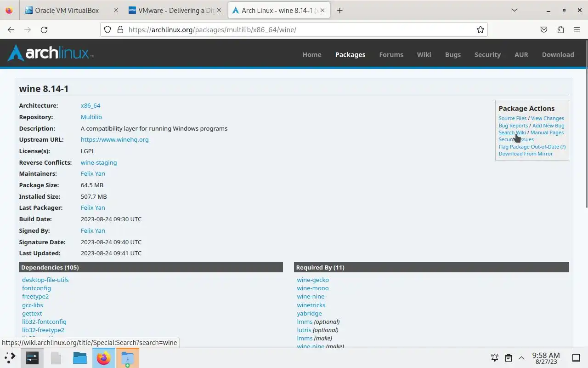Image resolution: width=588 pixels, height=368 pixels.
Task: Open the Dolphin file manager taskbar icon
Action: click(x=80, y=357)
